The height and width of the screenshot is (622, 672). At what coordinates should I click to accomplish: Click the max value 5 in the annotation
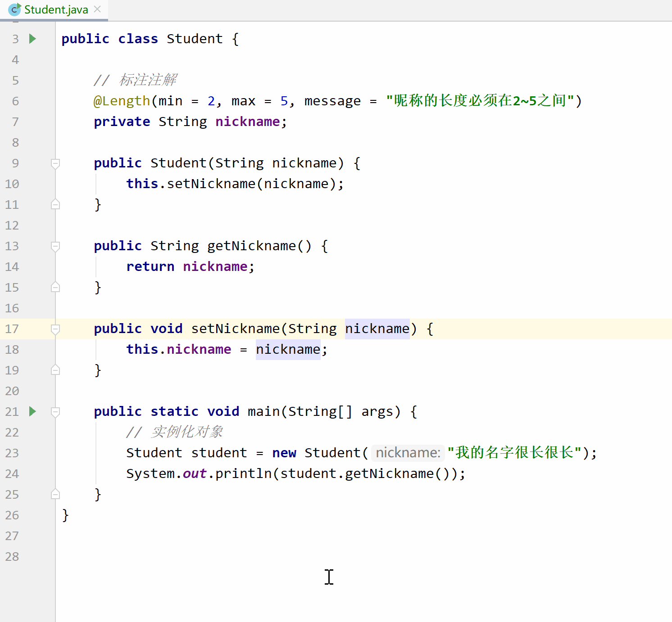[x=284, y=101]
